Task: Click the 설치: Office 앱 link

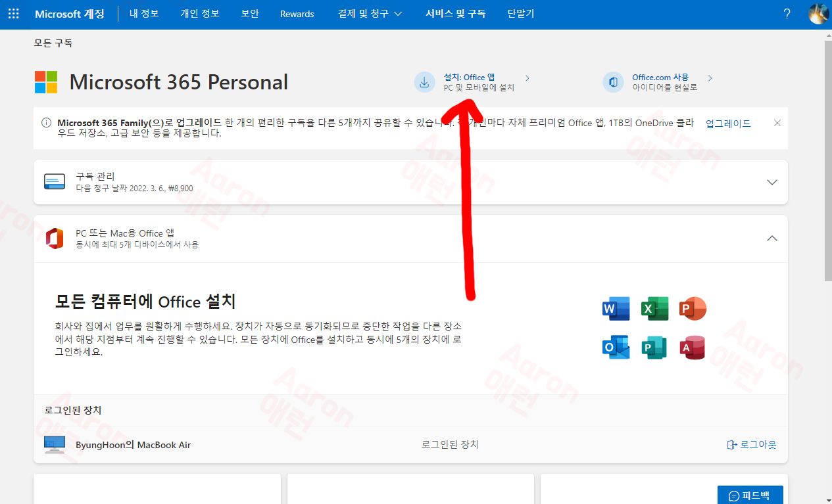Action: (x=469, y=78)
